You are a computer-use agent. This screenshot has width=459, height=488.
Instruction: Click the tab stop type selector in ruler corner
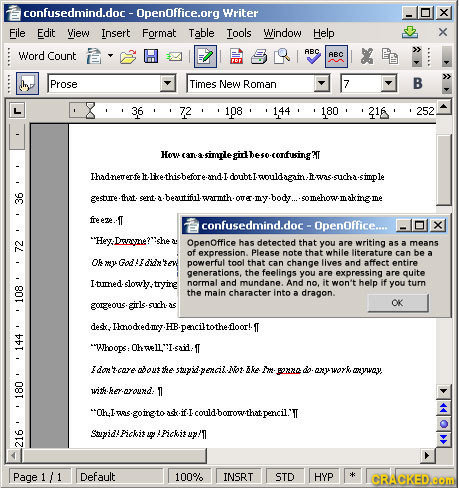pos(17,110)
